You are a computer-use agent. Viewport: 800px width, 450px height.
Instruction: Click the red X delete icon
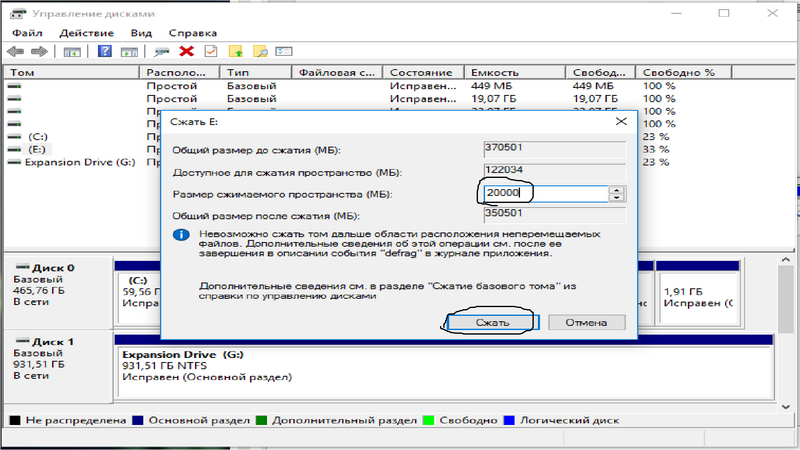(187, 51)
